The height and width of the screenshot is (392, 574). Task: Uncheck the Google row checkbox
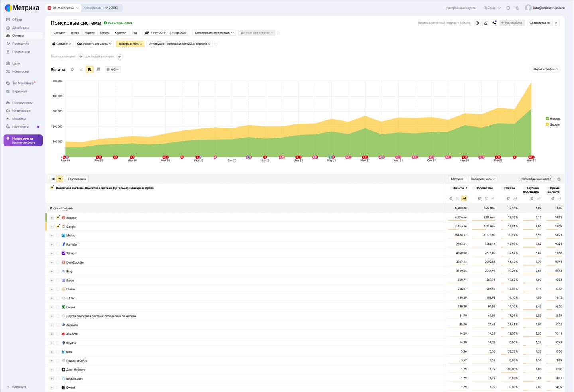click(x=58, y=226)
